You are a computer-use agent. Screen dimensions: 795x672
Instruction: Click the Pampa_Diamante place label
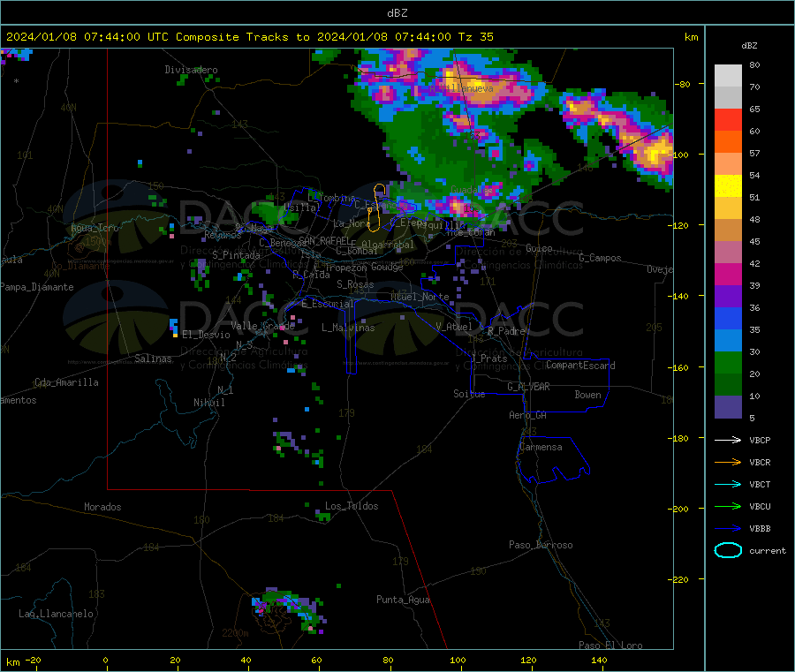pyautogui.click(x=36, y=287)
